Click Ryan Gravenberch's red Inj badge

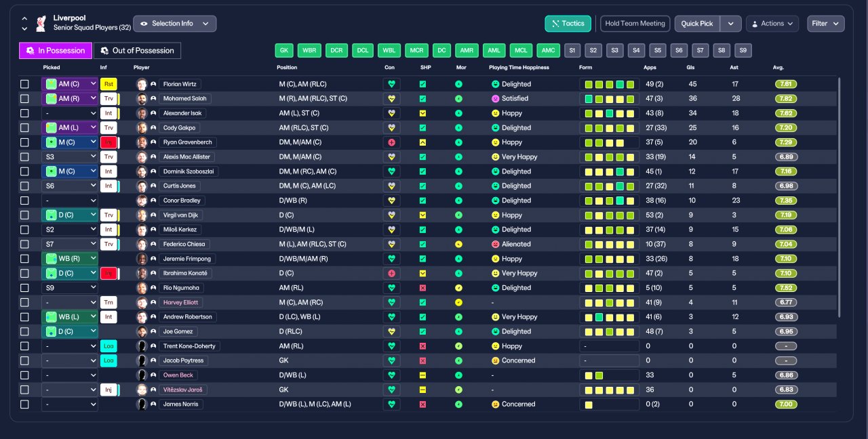pos(108,142)
